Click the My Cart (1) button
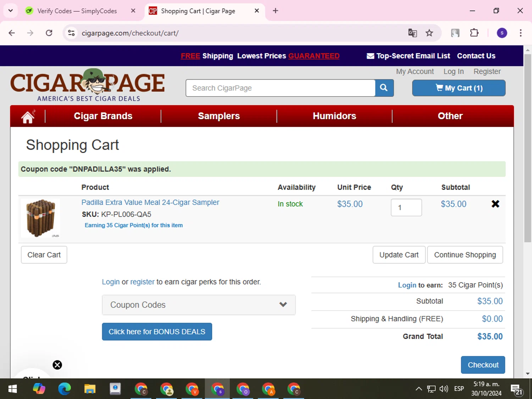This screenshot has height=399, width=532. point(459,88)
